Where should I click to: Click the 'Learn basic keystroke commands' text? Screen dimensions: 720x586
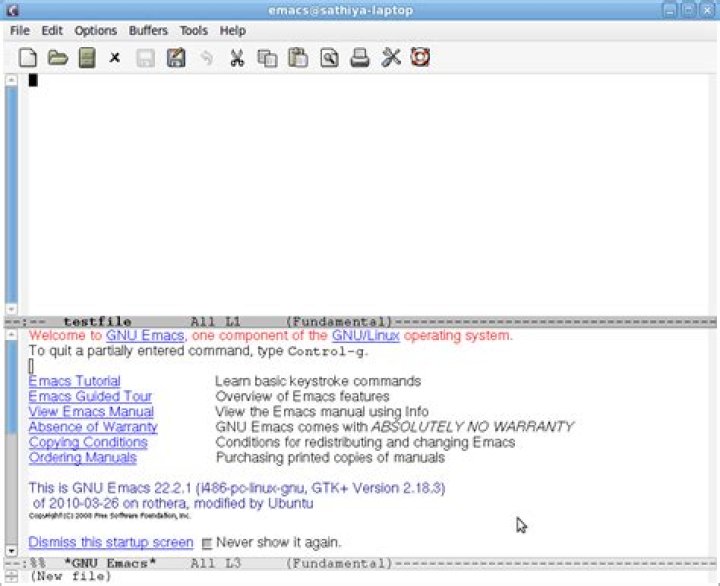tap(318, 381)
